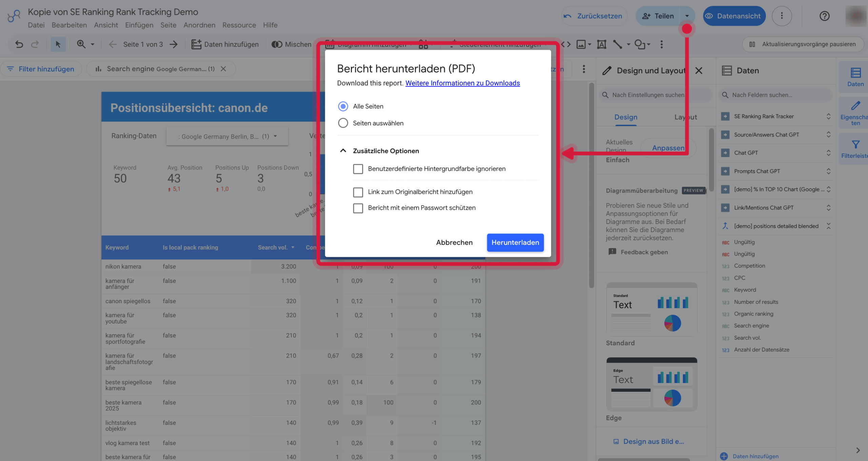The image size is (868, 461).
Task: Remove the Search engine filter chip
Action: [223, 69]
